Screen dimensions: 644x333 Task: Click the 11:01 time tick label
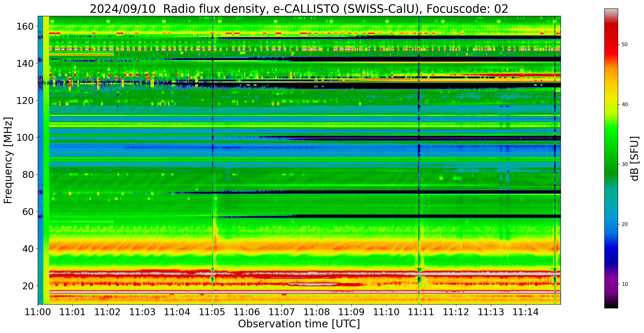click(73, 311)
